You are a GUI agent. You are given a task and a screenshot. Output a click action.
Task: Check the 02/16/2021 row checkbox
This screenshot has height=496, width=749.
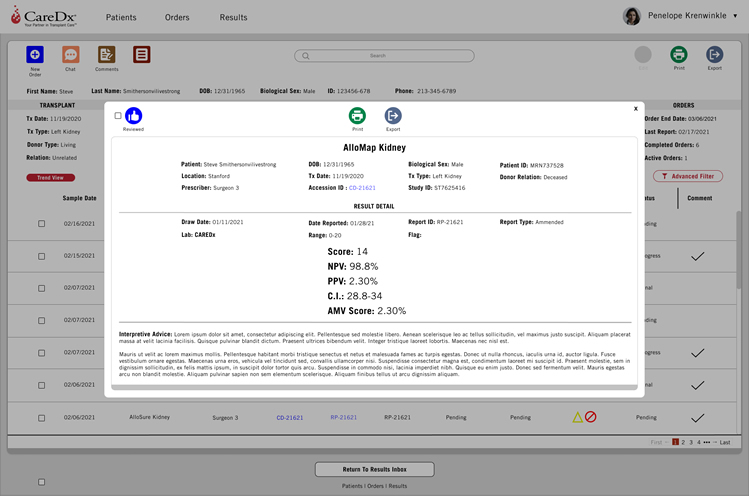42,224
